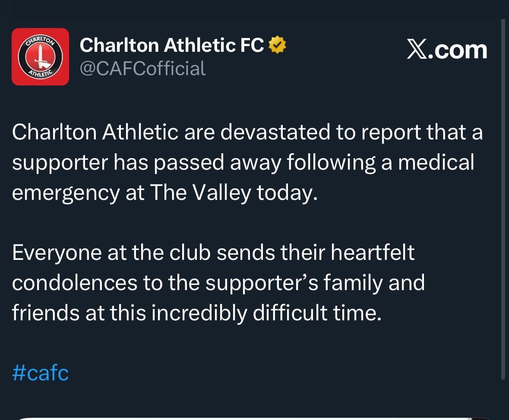
Task: Follow the #cafc hashtag link
Action: coord(40,373)
